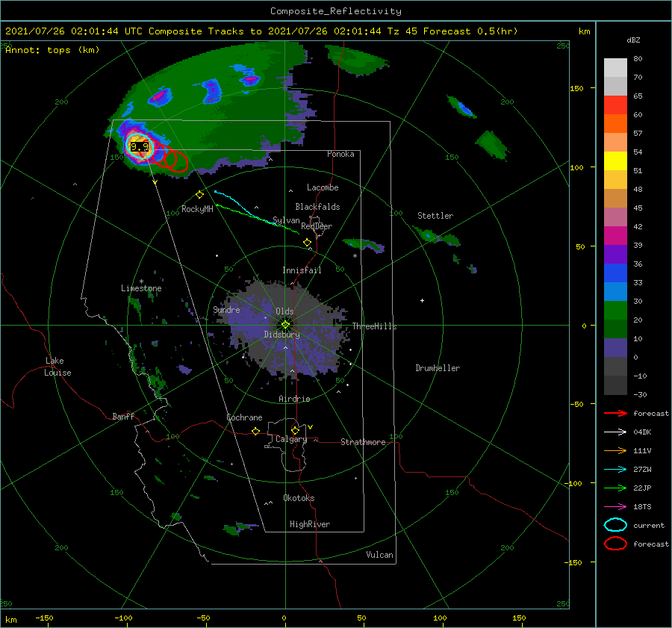Click the Innisfail city label
This screenshot has width=672, height=628.
[x=302, y=270]
